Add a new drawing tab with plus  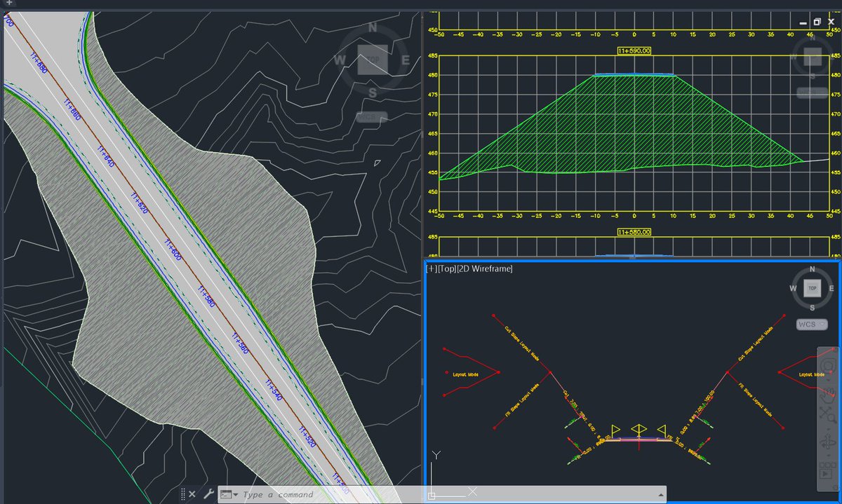click(8, 3)
